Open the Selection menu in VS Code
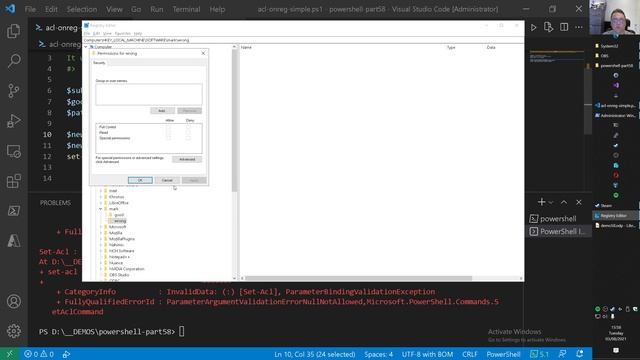640x360 pixels. [82, 9]
